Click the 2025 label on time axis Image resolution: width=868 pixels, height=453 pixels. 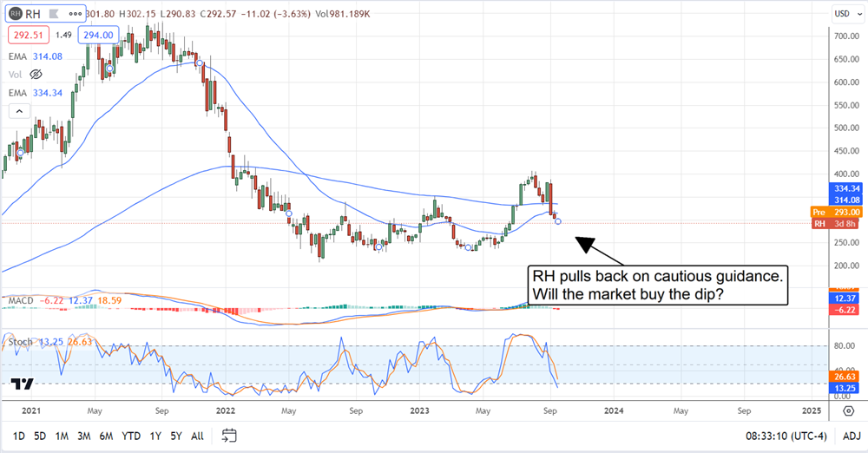tap(812, 410)
